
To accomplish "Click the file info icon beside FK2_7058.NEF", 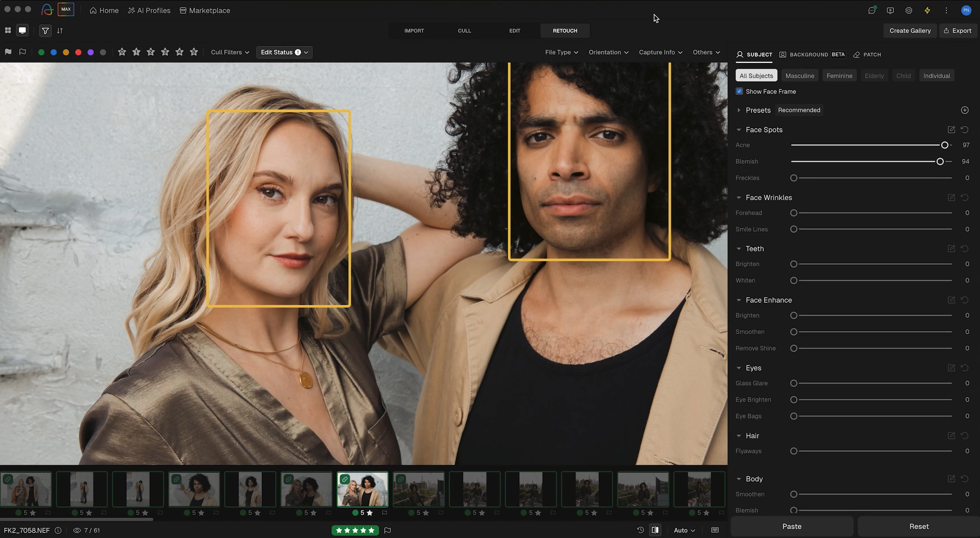I will 58,530.
